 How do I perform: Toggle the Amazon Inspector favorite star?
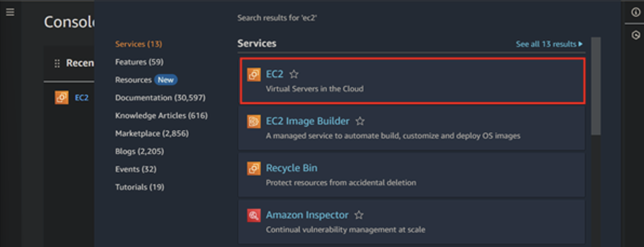(x=359, y=215)
